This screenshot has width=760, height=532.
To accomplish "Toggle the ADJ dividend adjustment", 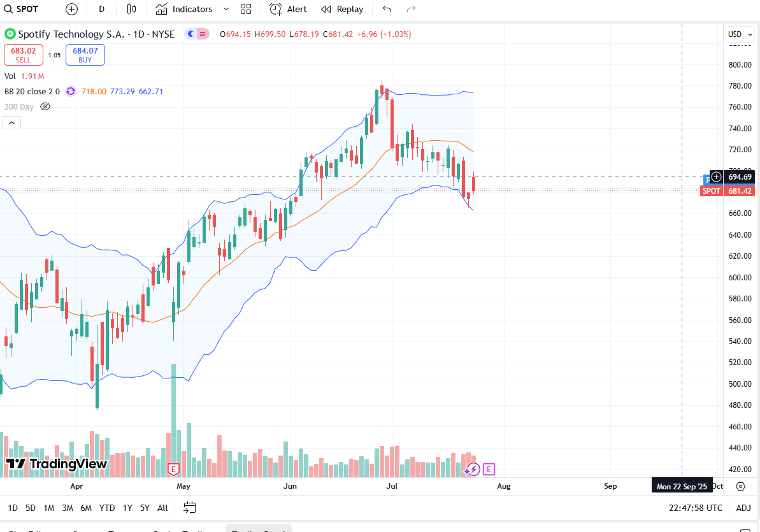I will coord(743,508).
